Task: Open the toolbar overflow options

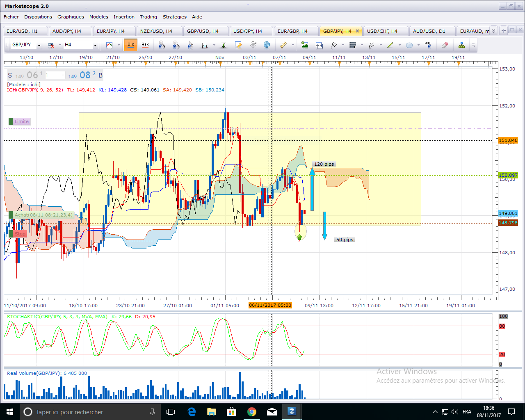Action: click(x=473, y=45)
